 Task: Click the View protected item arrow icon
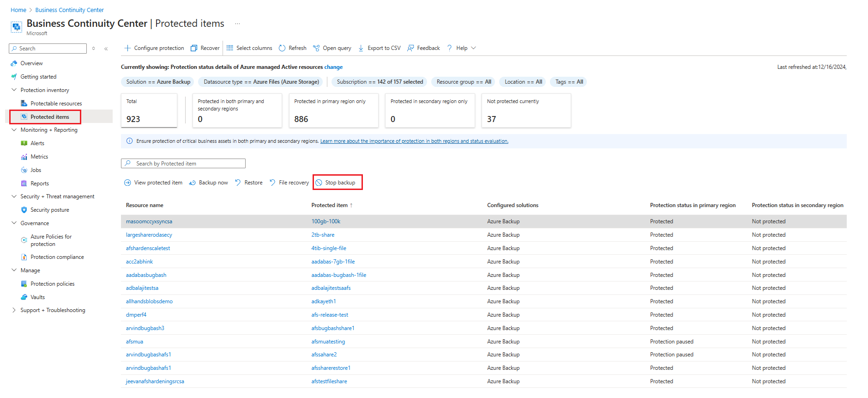[127, 183]
